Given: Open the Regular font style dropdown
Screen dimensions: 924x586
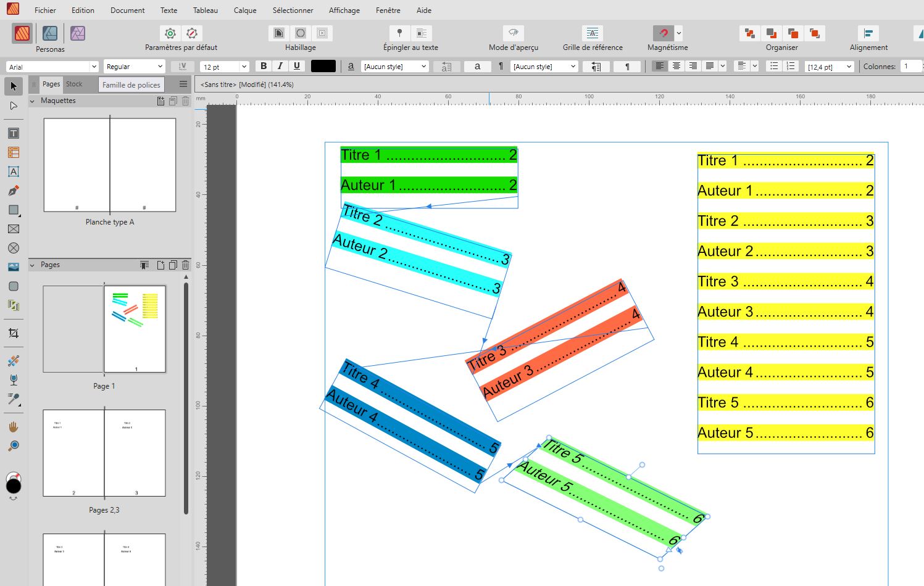Looking at the screenshot, I should pos(160,67).
